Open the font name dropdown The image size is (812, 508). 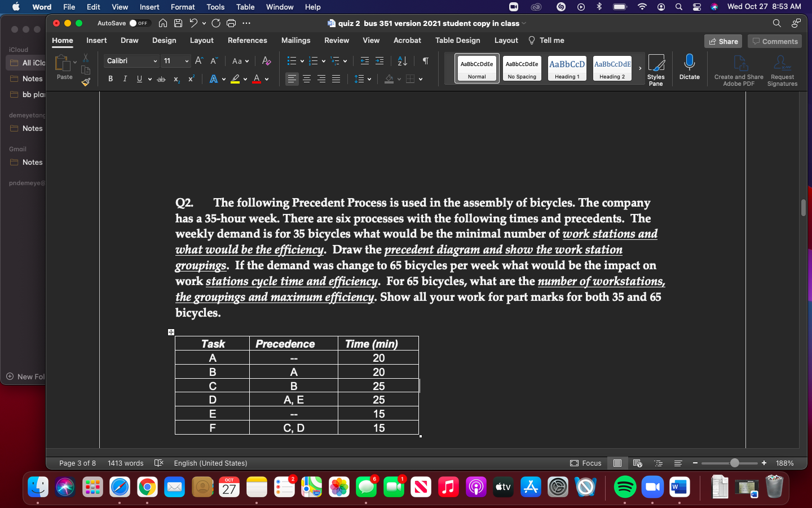click(155, 60)
